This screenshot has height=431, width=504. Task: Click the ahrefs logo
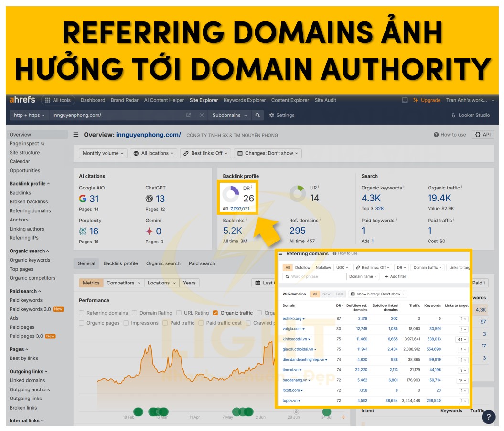tap(22, 100)
